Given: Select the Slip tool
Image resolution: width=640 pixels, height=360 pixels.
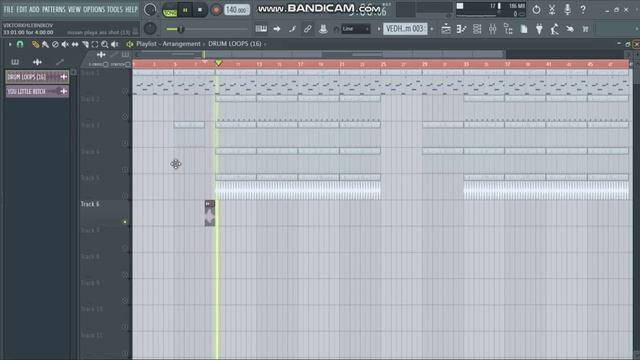Looking at the screenshot, I should coord(75,44).
